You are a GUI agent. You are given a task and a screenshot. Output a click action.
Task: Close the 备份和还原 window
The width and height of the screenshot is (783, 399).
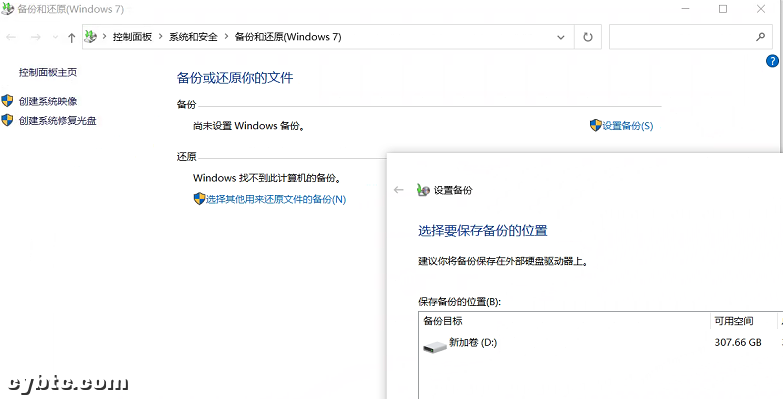tap(761, 9)
